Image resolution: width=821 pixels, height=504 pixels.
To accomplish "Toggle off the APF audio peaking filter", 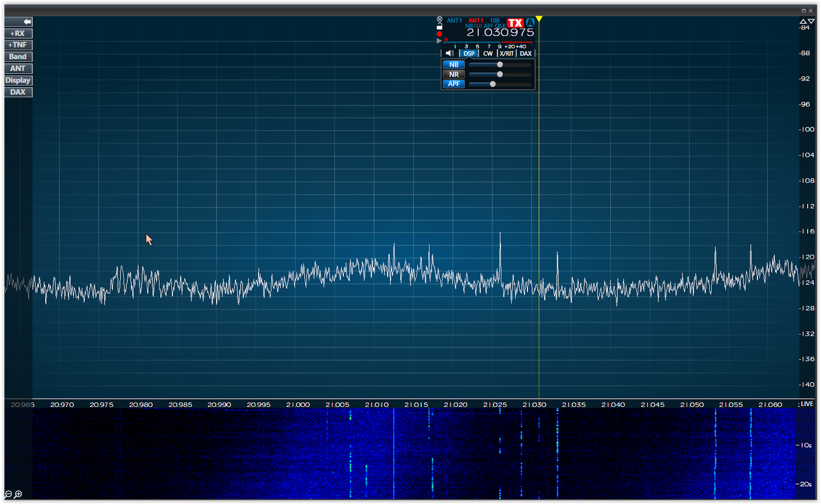I will [x=454, y=84].
